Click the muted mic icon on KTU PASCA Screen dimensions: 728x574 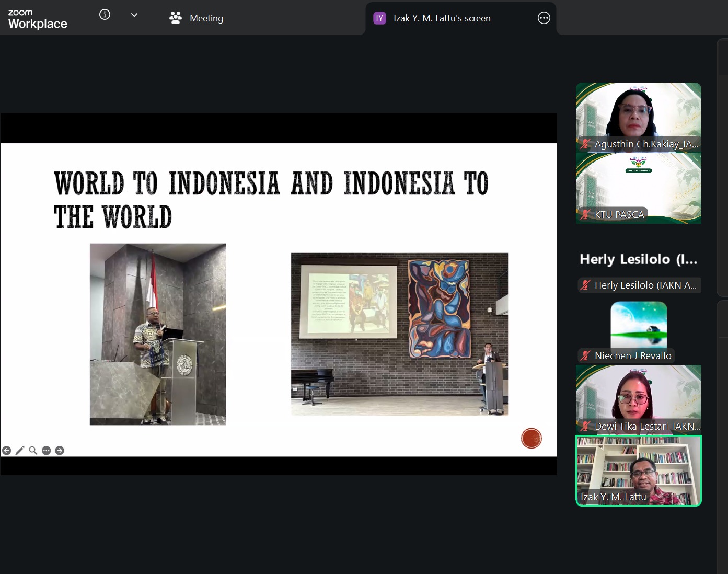click(585, 214)
